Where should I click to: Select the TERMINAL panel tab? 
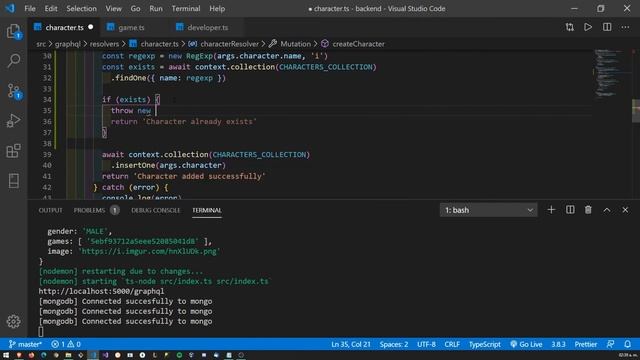coord(207,210)
